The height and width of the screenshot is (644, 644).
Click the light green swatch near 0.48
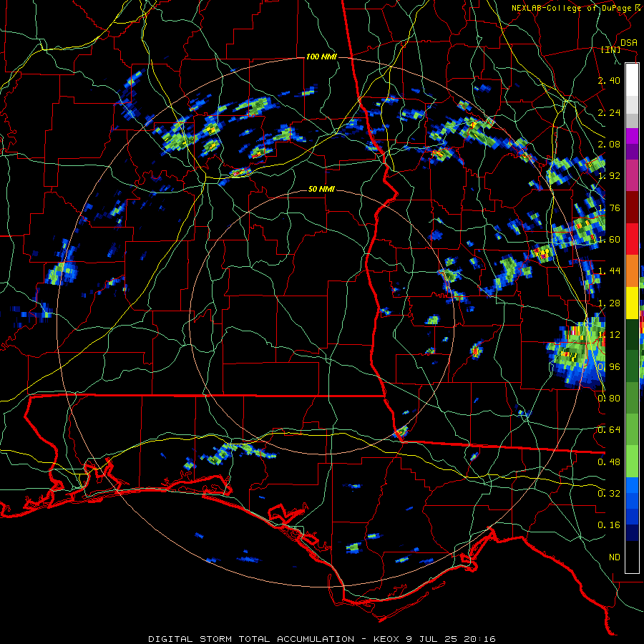pos(632,462)
